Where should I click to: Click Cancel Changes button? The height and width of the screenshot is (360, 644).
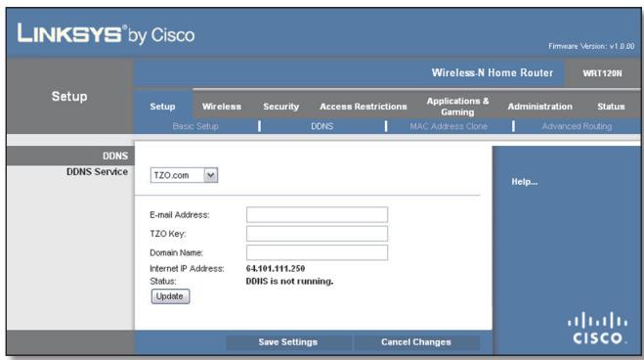[x=416, y=342]
